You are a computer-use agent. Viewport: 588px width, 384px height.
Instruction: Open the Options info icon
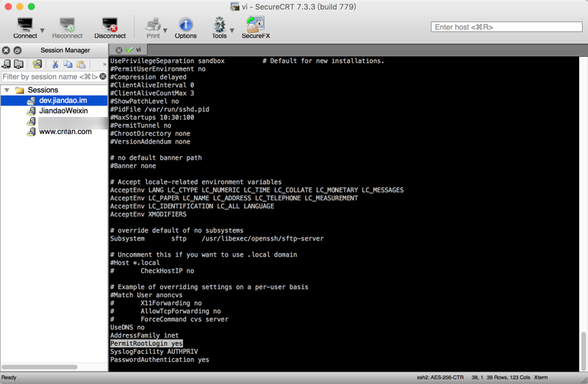(x=186, y=25)
